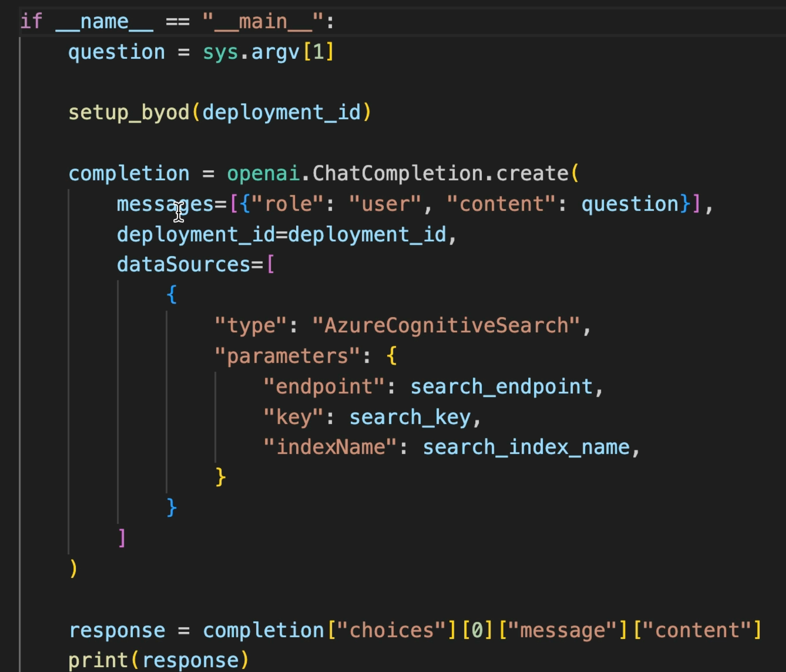
Task: Click the print function call
Action: click(x=98, y=660)
